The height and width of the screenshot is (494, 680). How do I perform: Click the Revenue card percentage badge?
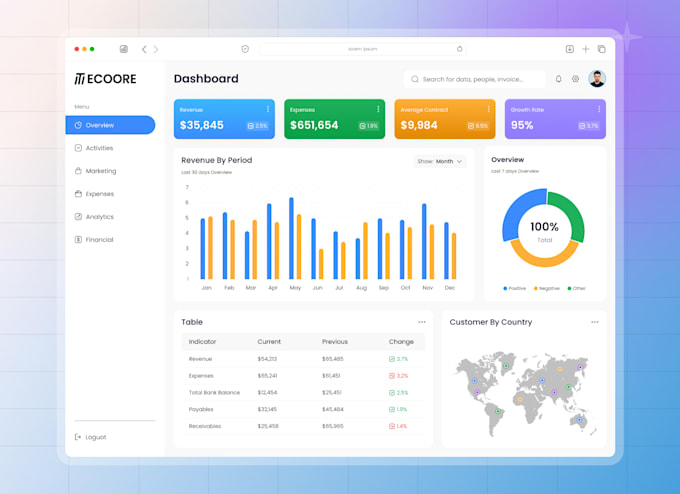258,126
